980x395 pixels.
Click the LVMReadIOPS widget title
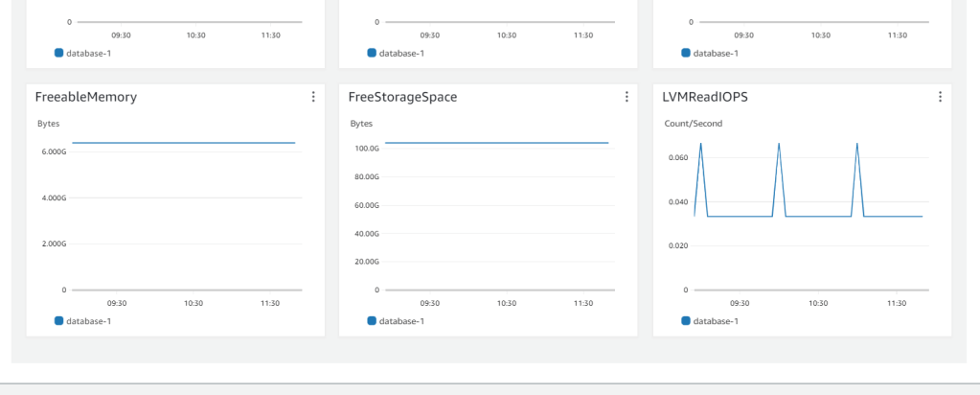point(705,97)
